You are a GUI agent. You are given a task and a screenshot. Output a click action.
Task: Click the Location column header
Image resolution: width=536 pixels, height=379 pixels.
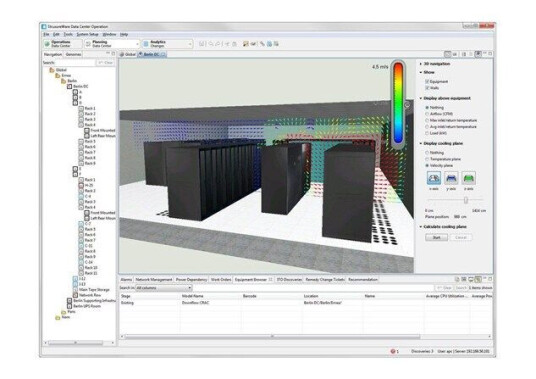pyautogui.click(x=311, y=296)
